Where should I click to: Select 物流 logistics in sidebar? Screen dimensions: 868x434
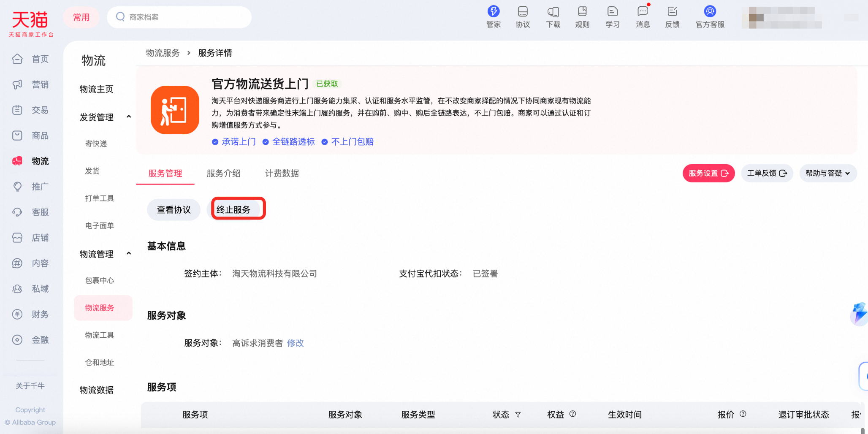point(30,161)
